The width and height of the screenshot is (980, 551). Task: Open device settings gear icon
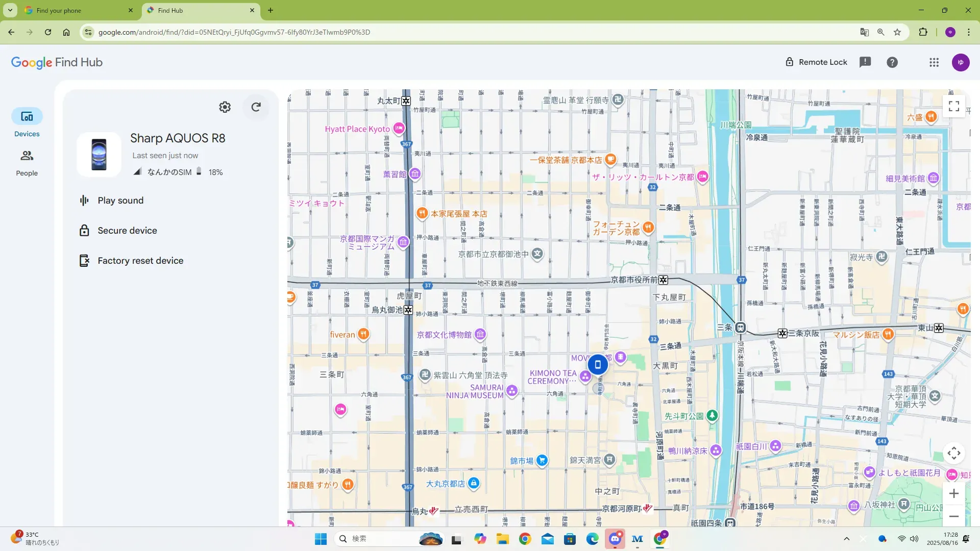point(225,107)
